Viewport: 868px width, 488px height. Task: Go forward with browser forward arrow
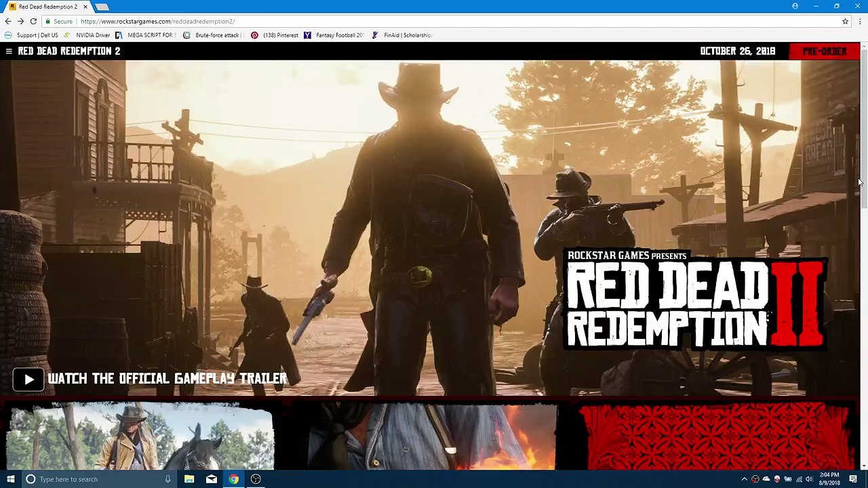pos(20,22)
